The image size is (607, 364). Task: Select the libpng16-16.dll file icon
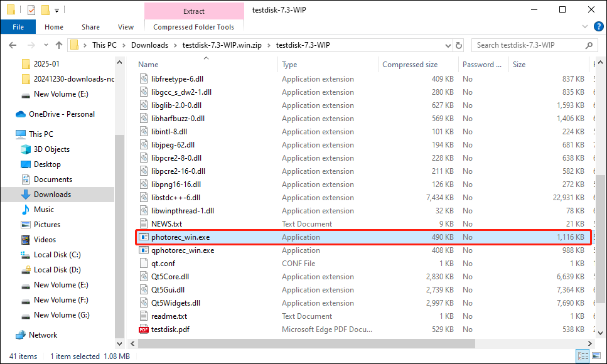click(144, 185)
